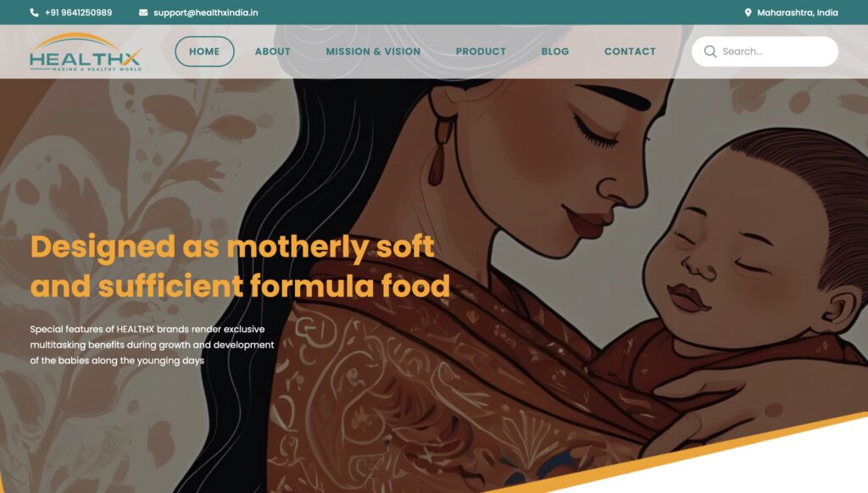Screen dimensions: 868x493
Task: Navigate to the Product page
Action: (481, 52)
